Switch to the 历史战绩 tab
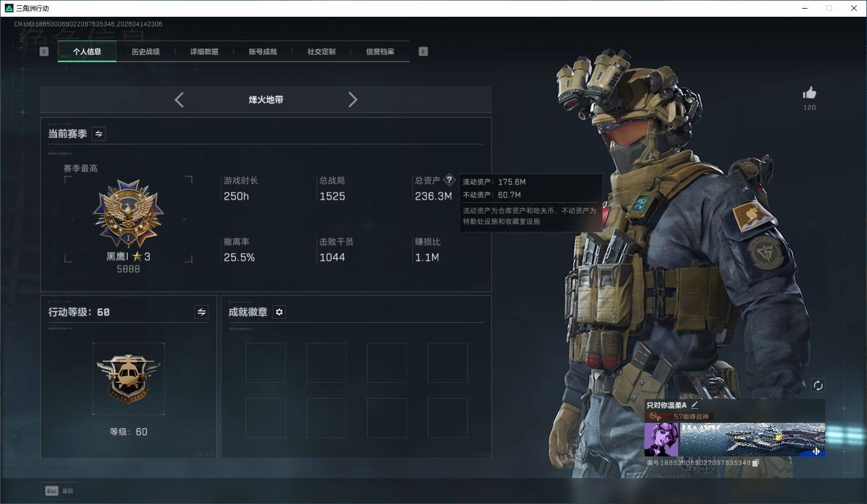This screenshot has width=867, height=504. coord(146,51)
